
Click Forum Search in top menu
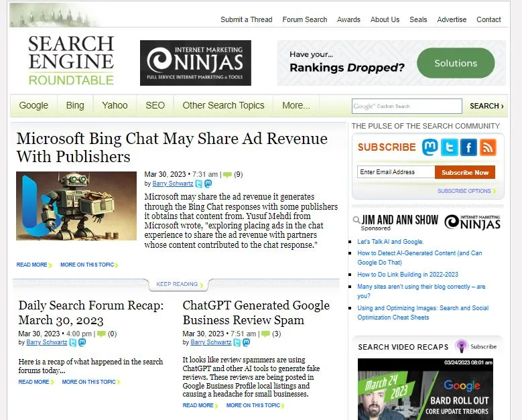pos(305,19)
